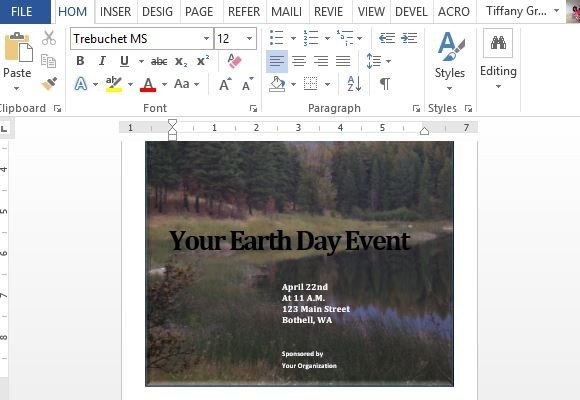Toggle Bold formatting
Image resolution: width=580 pixels, height=400 pixels.
click(x=80, y=61)
